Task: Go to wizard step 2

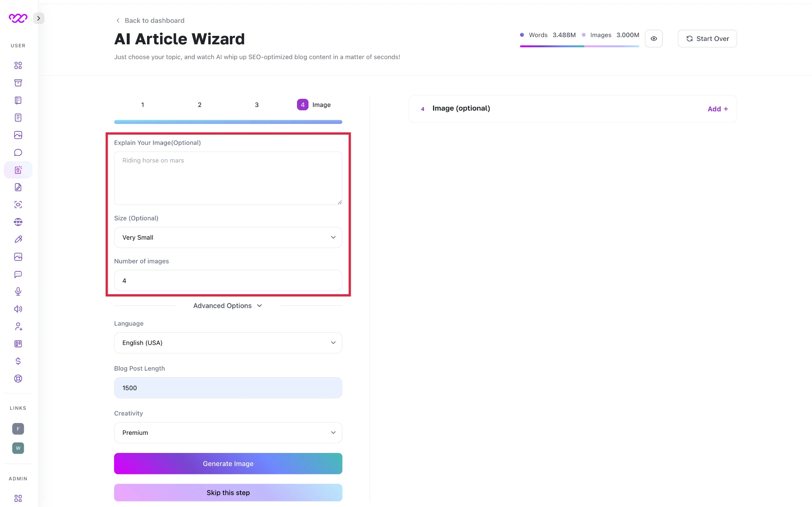Action: click(199, 105)
